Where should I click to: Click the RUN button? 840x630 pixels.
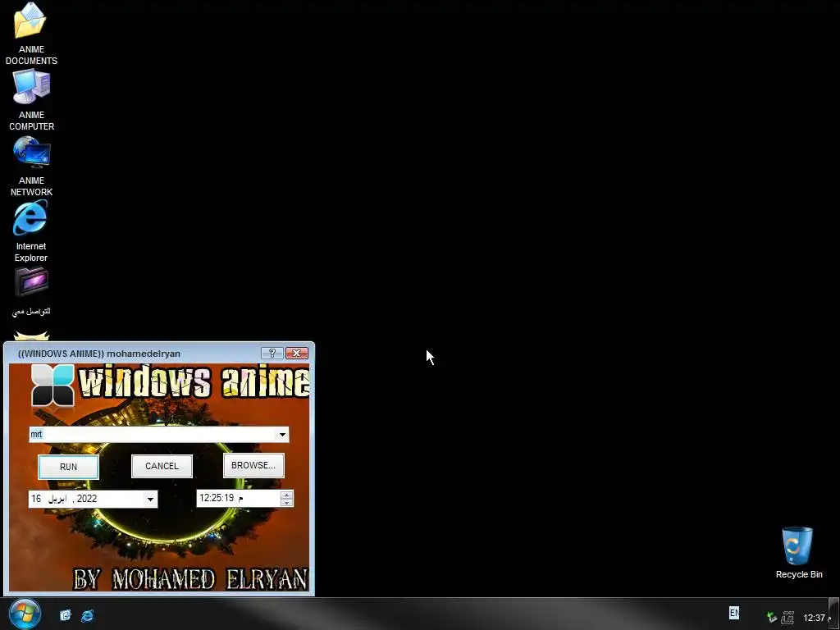pyautogui.click(x=69, y=467)
